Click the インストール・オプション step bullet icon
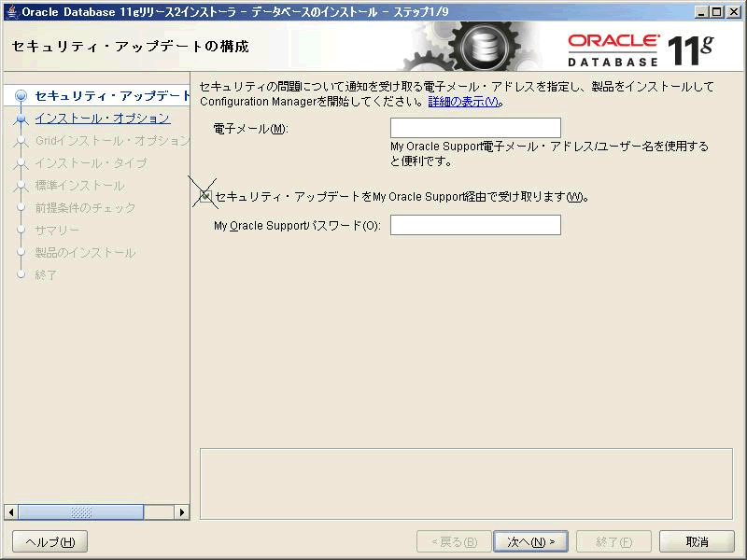Image resolution: width=747 pixels, height=560 pixels. click(21, 119)
